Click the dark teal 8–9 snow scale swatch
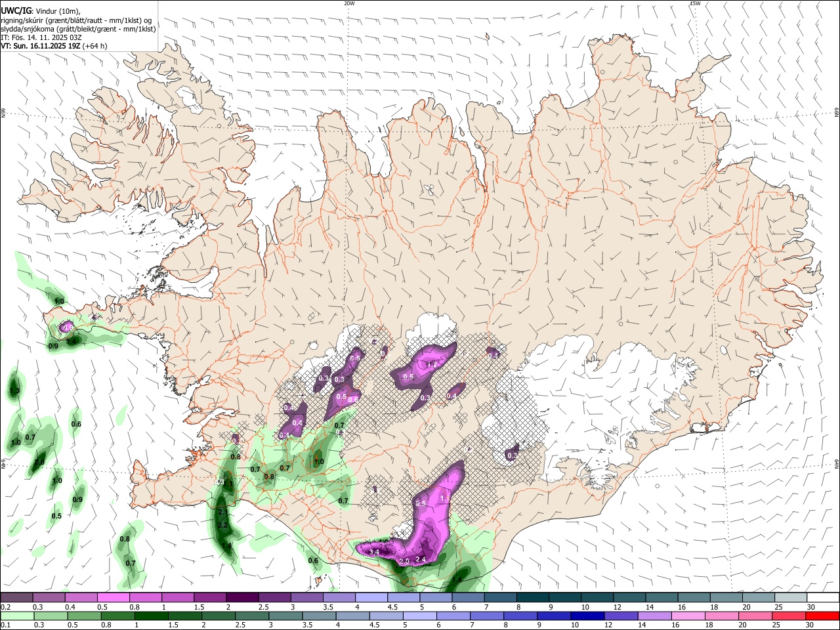 tap(533, 597)
